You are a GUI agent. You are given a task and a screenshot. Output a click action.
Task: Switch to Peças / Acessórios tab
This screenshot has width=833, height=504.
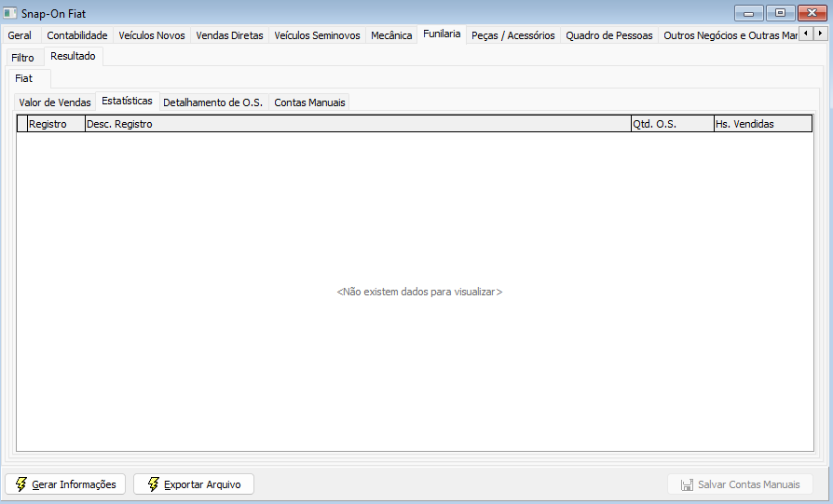(513, 35)
